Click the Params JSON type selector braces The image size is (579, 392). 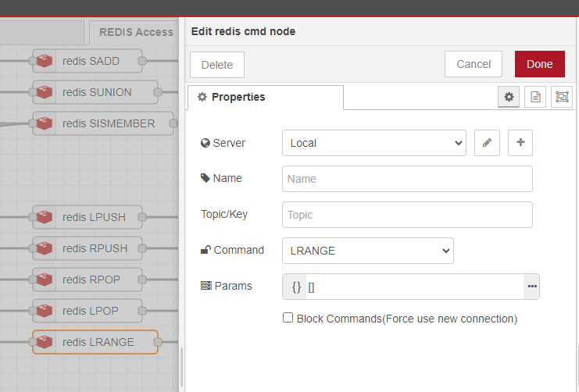(296, 287)
